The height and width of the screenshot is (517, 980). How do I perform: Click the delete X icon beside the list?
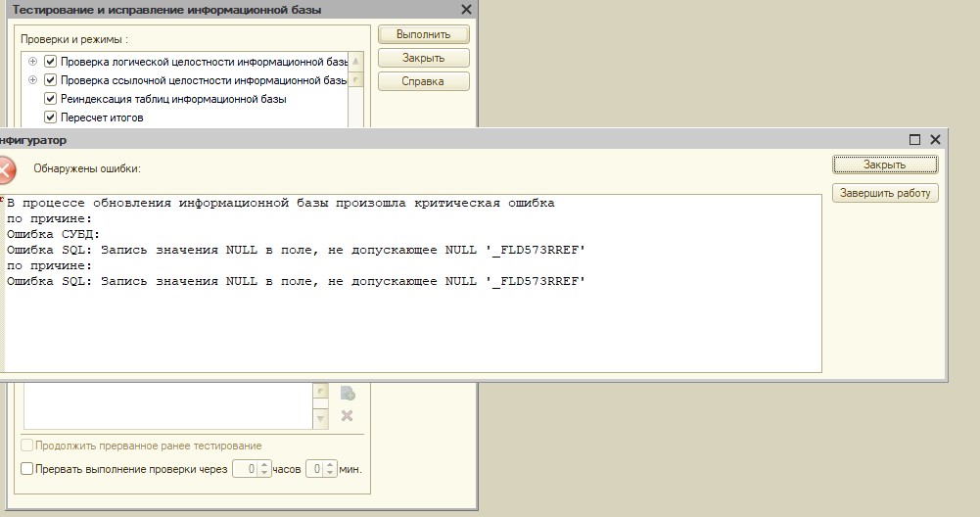[347, 416]
